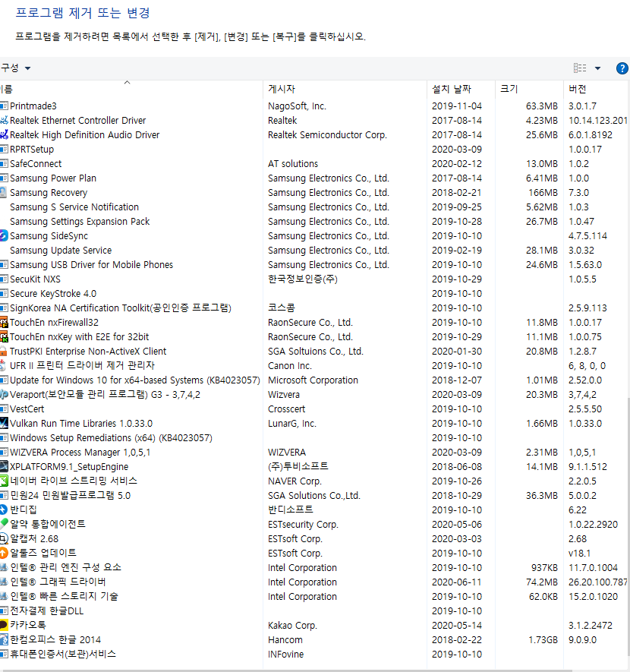Click the Printmade3 program icon
The image size is (630, 672).
point(4,106)
